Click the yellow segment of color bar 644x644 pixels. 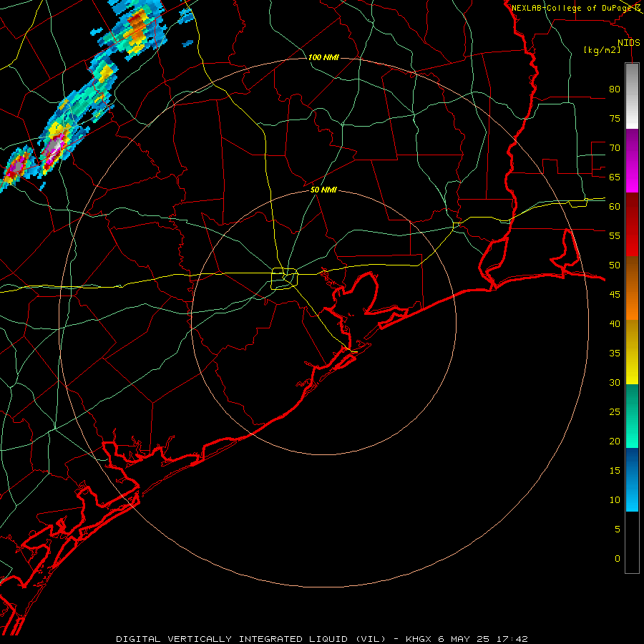click(x=632, y=352)
